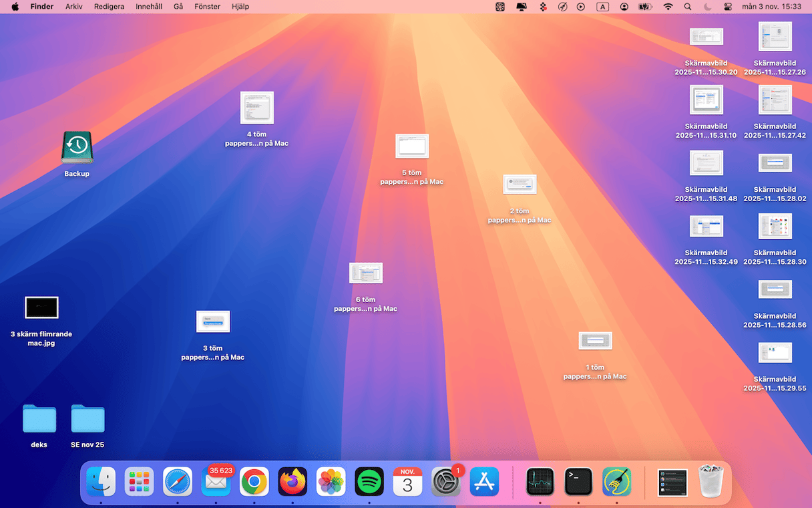
Task: Open the Fönster menu
Action: point(207,7)
